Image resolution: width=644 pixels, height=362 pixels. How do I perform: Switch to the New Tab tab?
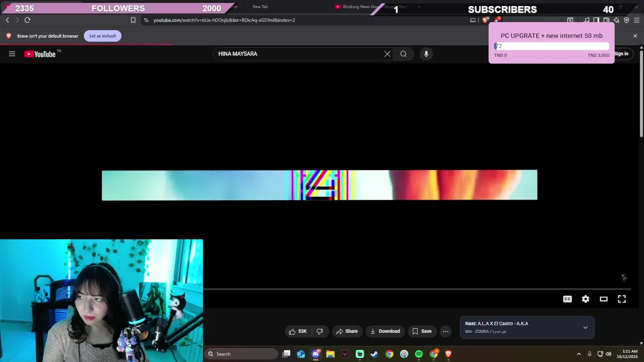click(260, 7)
